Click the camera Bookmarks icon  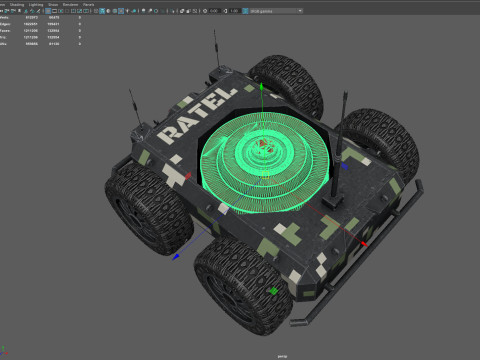click(x=19, y=11)
